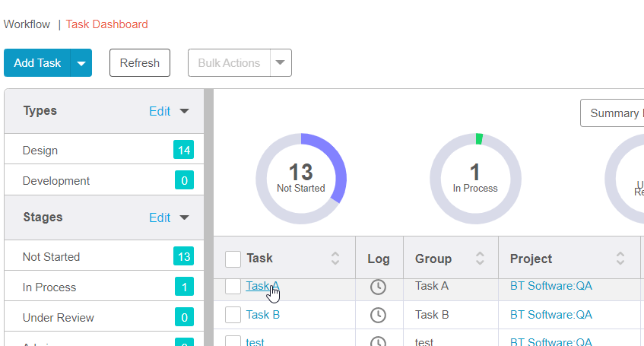Screen dimensions: 644x346
Task: Tick the checkbox next to Task A
Action: pos(233,287)
